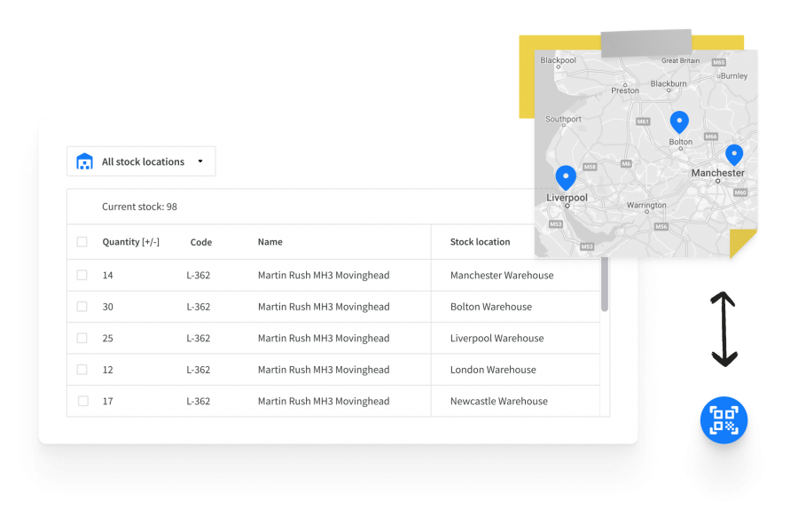Check the box for Manchester Warehouse row
Viewport: 798px width, 532px height.
pos(82,275)
